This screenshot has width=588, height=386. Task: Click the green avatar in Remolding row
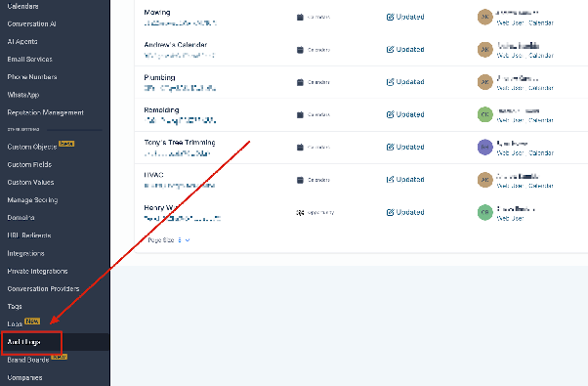tap(484, 114)
